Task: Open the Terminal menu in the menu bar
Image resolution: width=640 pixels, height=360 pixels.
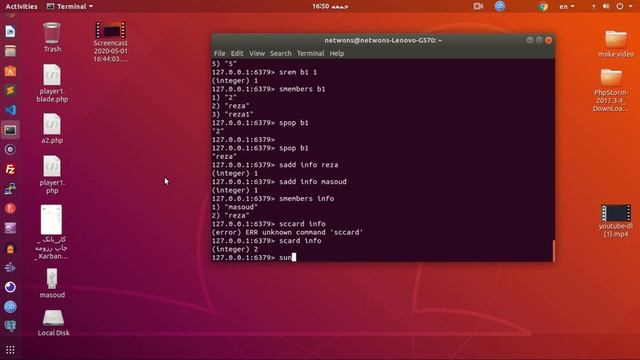Action: pyautogui.click(x=311, y=53)
